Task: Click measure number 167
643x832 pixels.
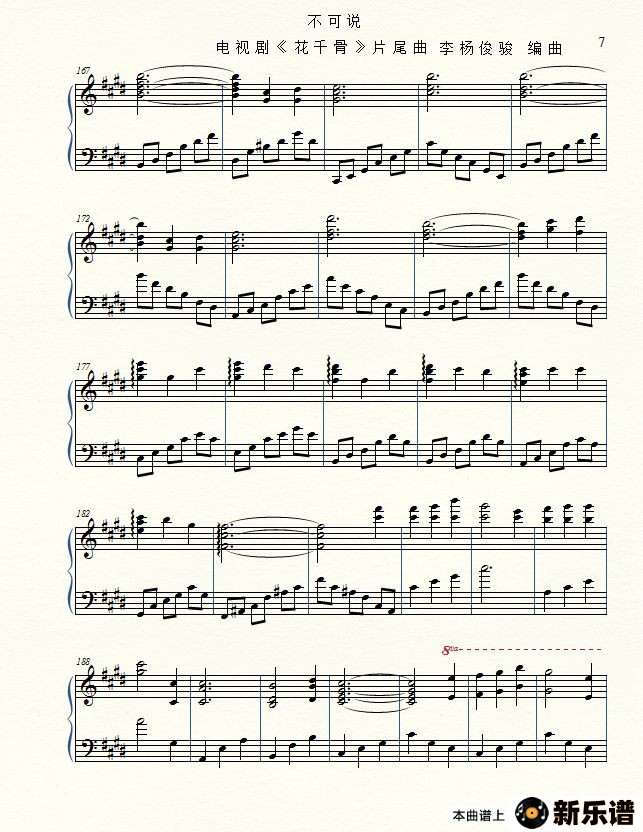Action: coord(83,70)
